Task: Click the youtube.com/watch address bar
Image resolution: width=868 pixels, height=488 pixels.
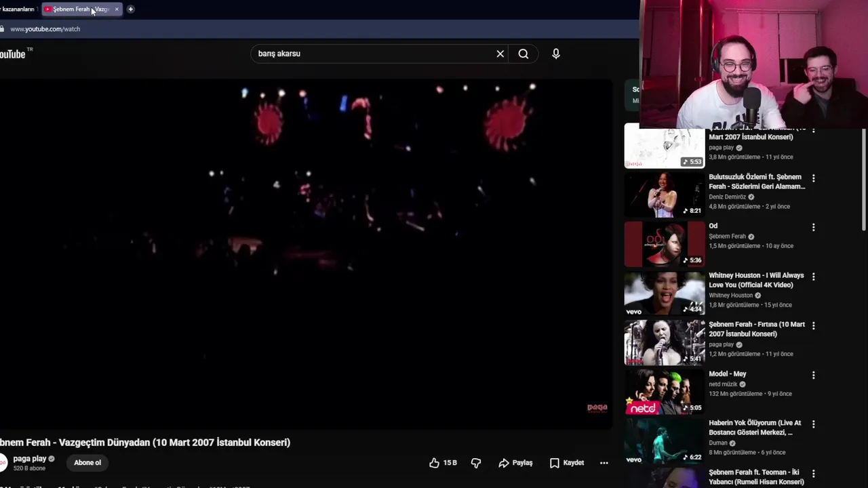Action: tap(45, 29)
